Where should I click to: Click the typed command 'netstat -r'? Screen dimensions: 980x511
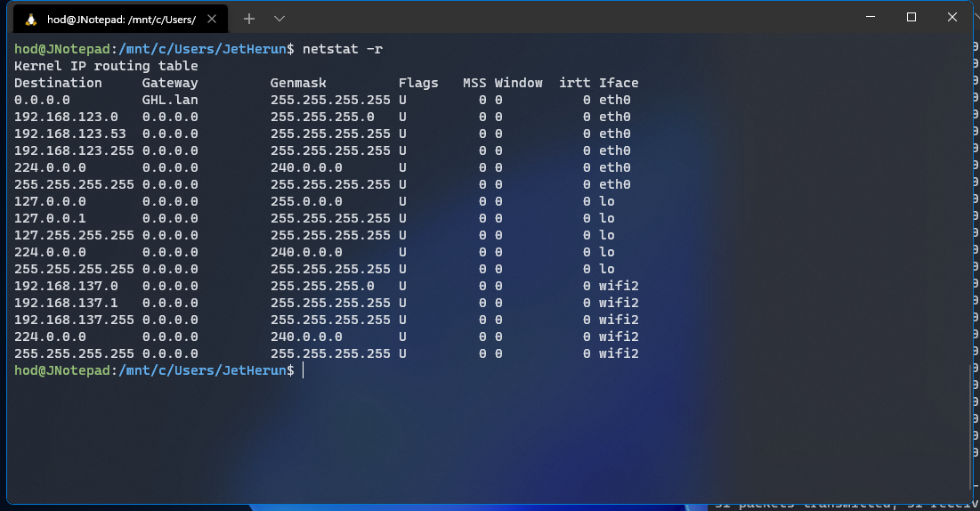click(343, 49)
